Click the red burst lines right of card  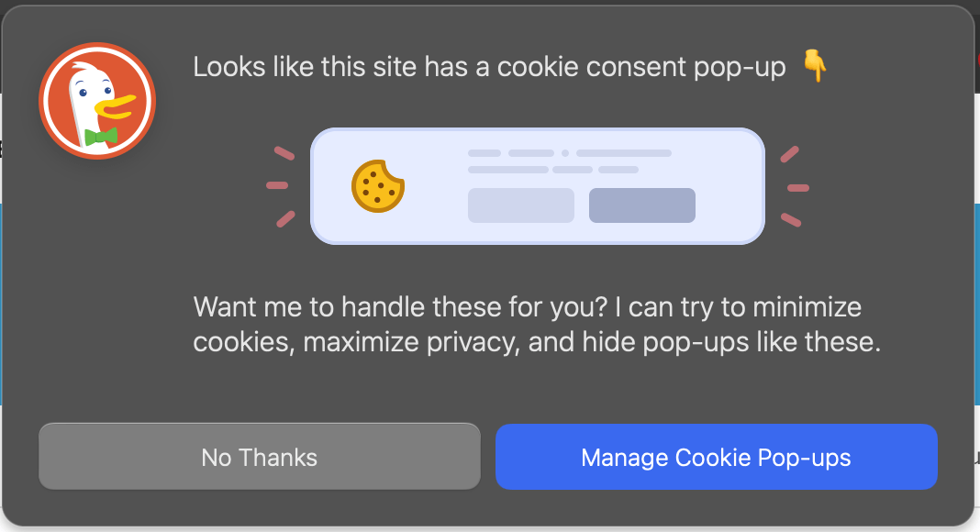[795, 186]
